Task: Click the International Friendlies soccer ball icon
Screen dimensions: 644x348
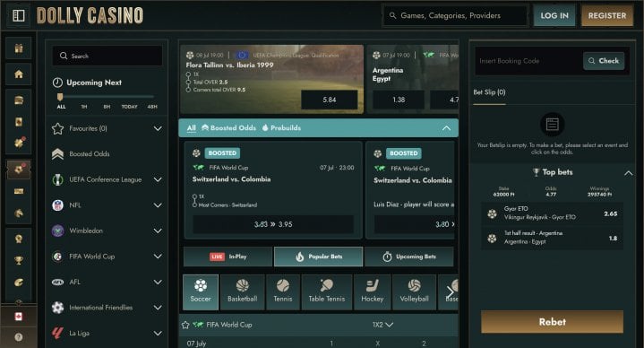Action: (x=58, y=308)
